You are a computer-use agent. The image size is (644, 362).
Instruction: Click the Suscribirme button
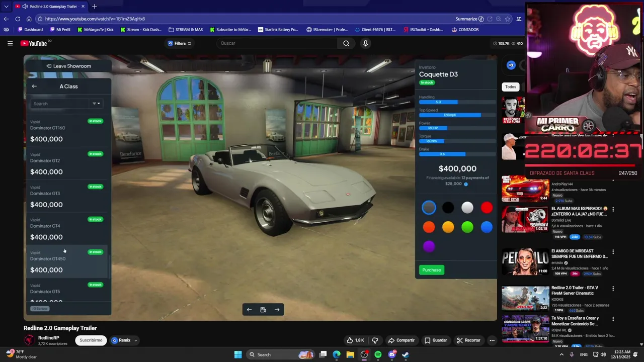click(x=91, y=340)
